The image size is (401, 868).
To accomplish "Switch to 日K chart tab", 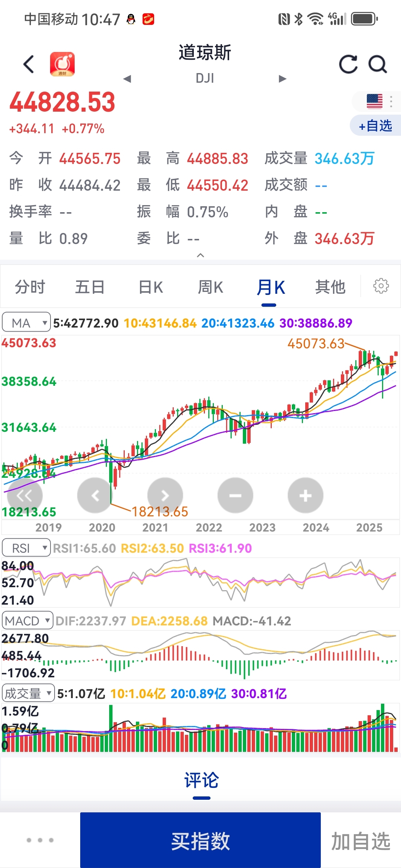I will pyautogui.click(x=150, y=287).
